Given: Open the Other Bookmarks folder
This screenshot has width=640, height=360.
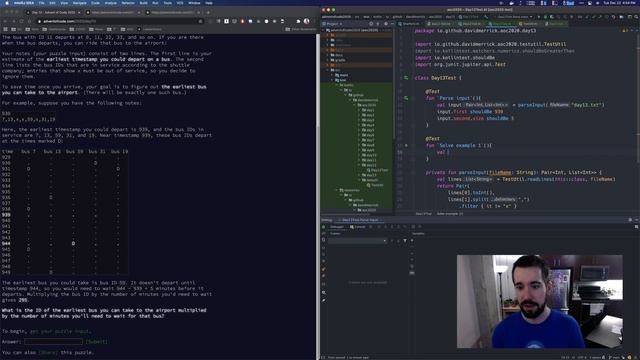Looking at the screenshot, I should pos(300,29).
